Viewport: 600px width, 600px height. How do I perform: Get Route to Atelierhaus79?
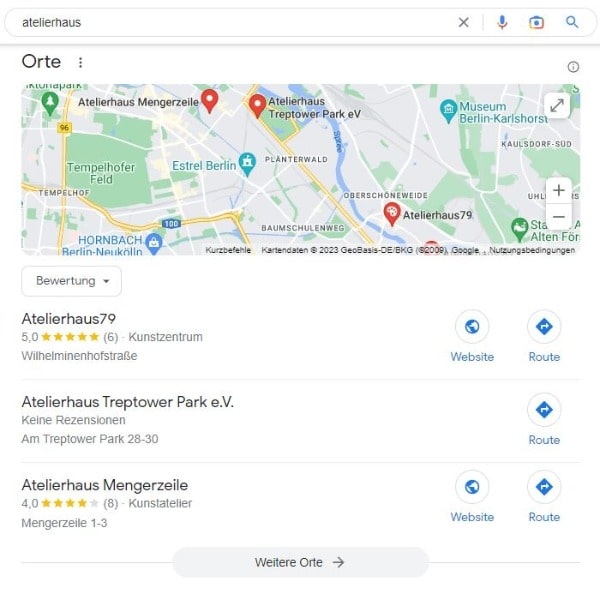pyautogui.click(x=544, y=337)
